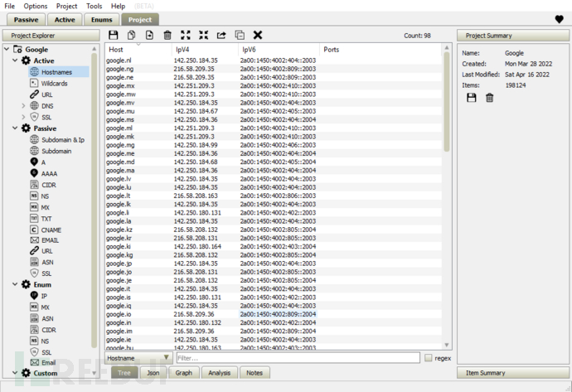Sort the table by the Host column
572x392 pixels.
(138, 50)
